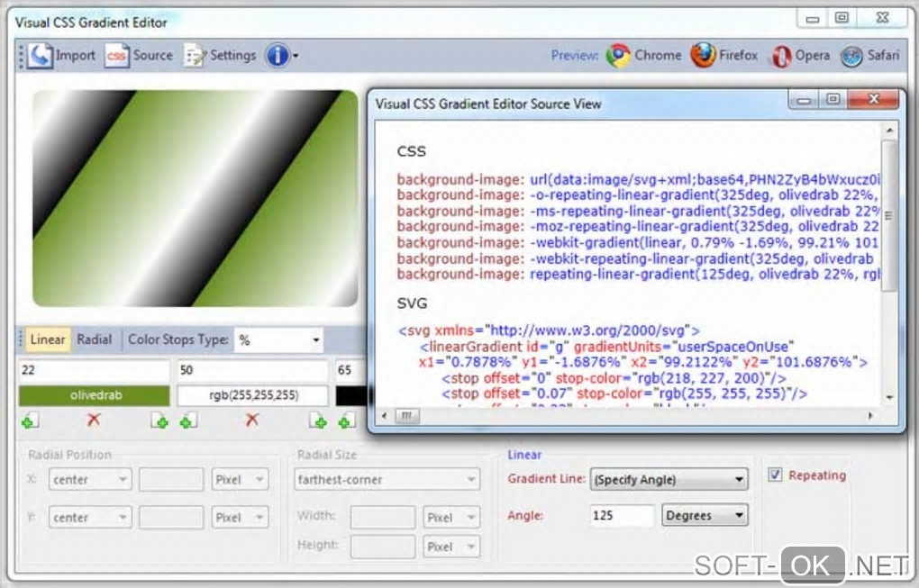Delete the rgb(255,255,255) color stop
The image size is (919, 588).
(x=252, y=420)
